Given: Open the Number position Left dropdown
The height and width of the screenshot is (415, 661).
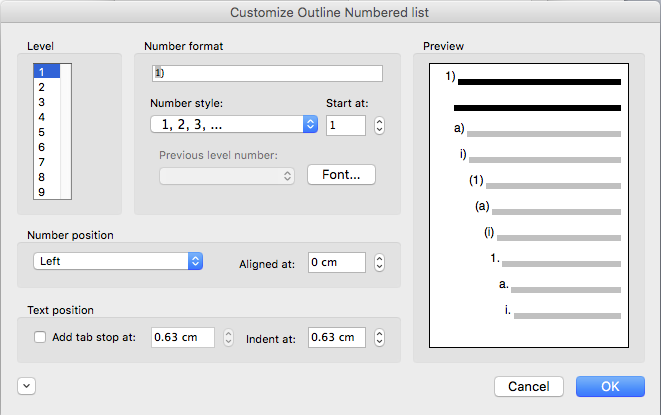Looking at the screenshot, I should click(118, 261).
